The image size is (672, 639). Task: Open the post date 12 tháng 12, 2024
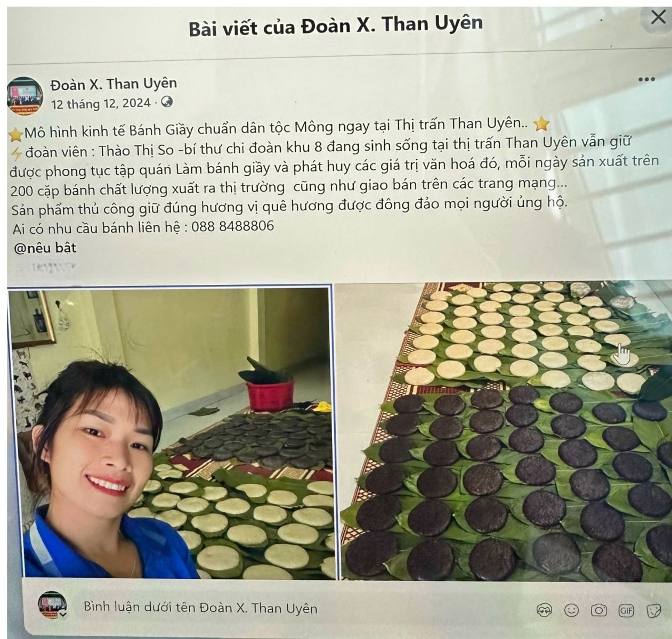101,103
